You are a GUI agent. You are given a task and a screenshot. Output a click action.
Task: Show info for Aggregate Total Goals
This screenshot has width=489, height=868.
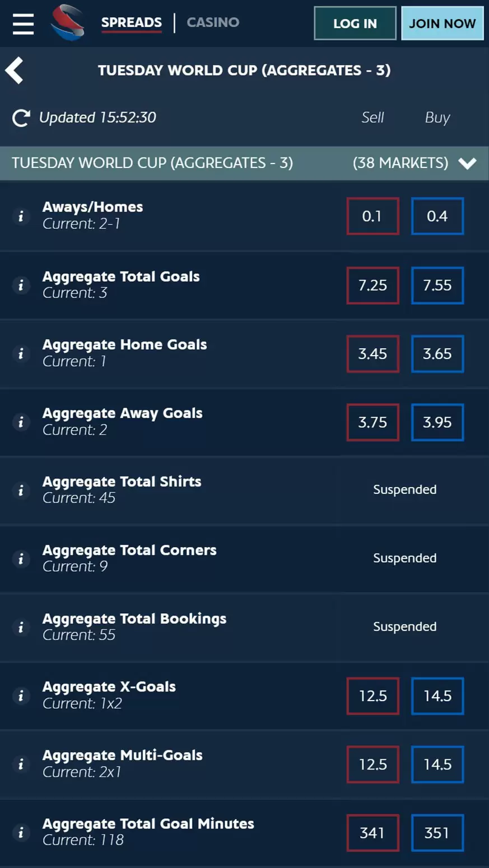click(21, 285)
